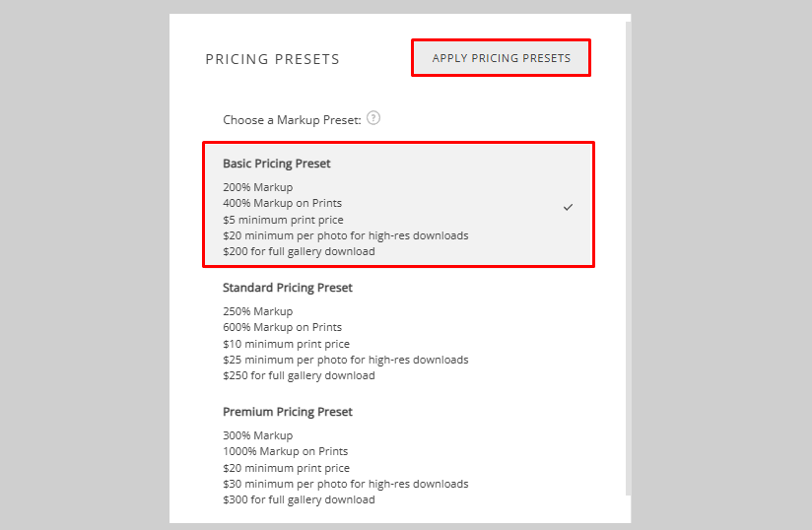Screen dimensions: 812x530
Task: Choose the Standard Pricing Preset title
Action: coord(288,288)
